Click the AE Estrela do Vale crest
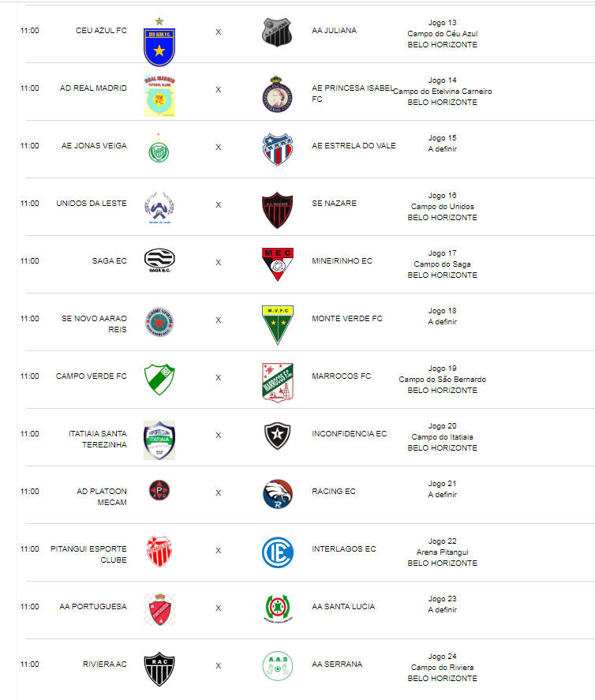This screenshot has width=595, height=700. [277, 149]
